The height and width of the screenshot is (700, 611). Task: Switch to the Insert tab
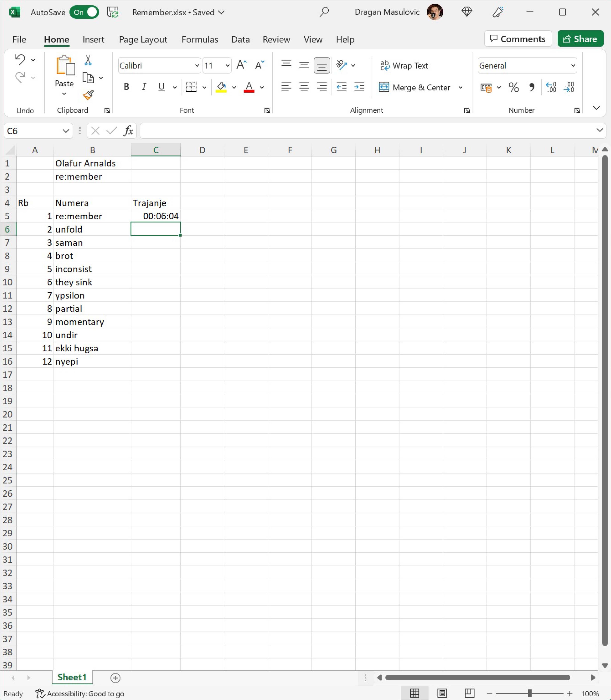click(93, 39)
